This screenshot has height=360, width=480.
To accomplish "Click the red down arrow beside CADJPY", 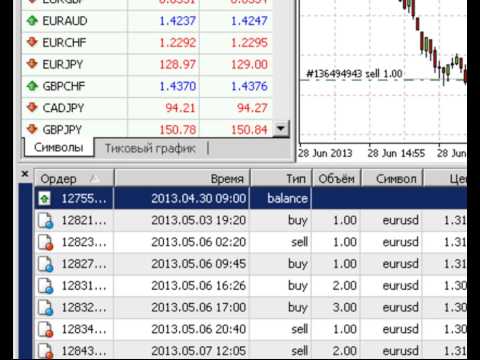I will [32, 108].
